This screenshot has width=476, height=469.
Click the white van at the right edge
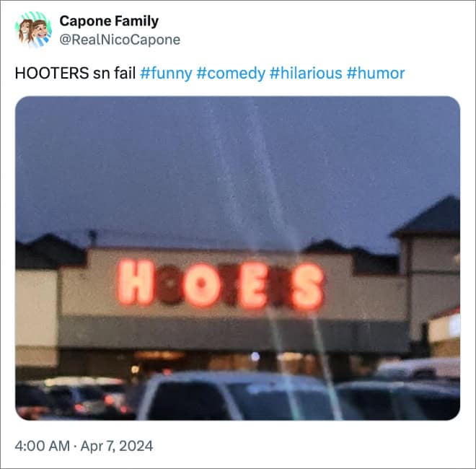pyautogui.click(x=419, y=368)
